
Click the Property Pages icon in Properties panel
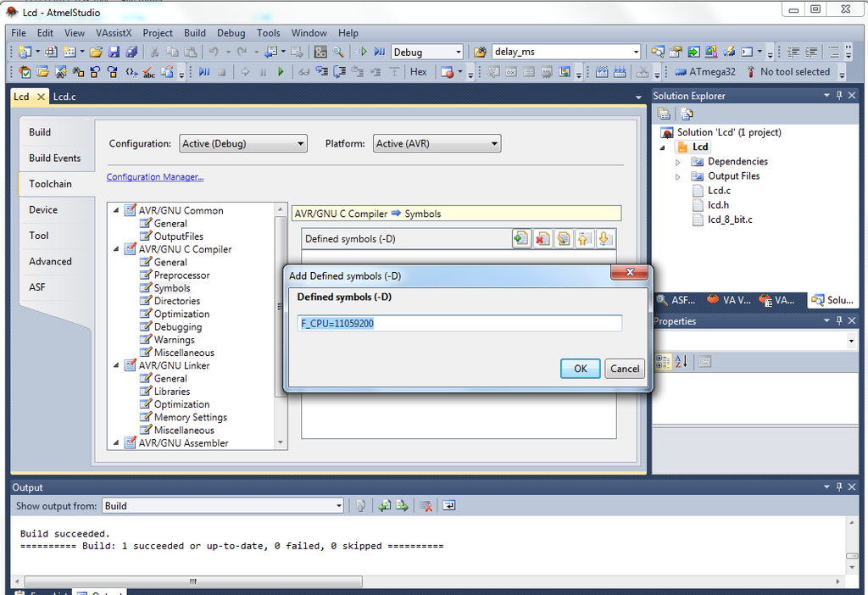click(704, 362)
